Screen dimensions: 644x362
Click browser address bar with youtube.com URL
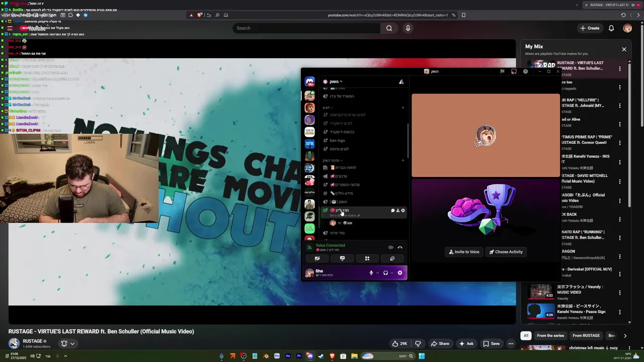coord(387,15)
